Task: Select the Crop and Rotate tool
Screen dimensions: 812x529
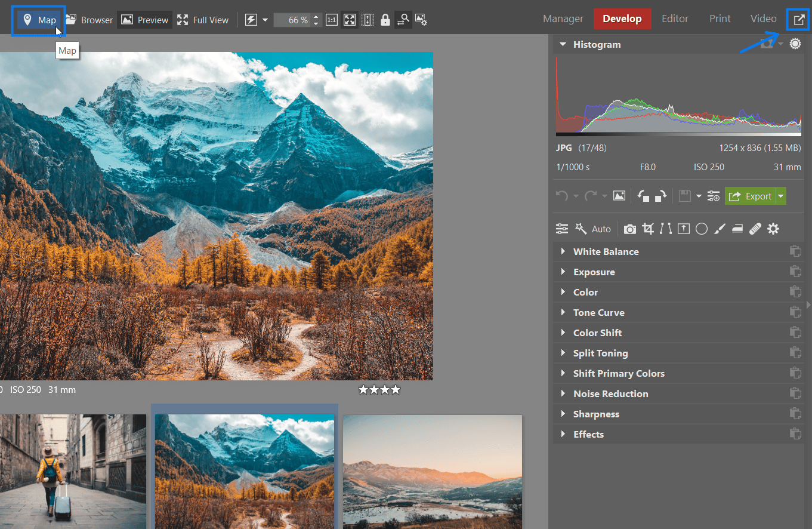Action: click(x=648, y=229)
